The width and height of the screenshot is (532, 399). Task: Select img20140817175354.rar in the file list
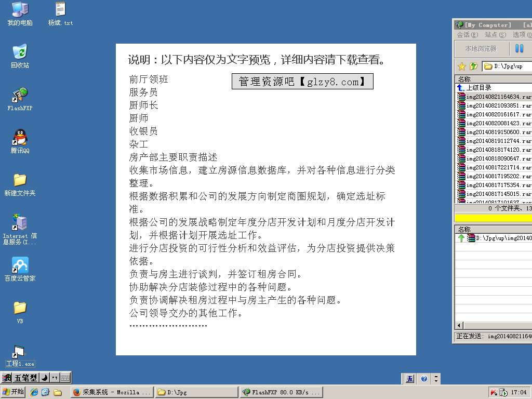point(494,185)
